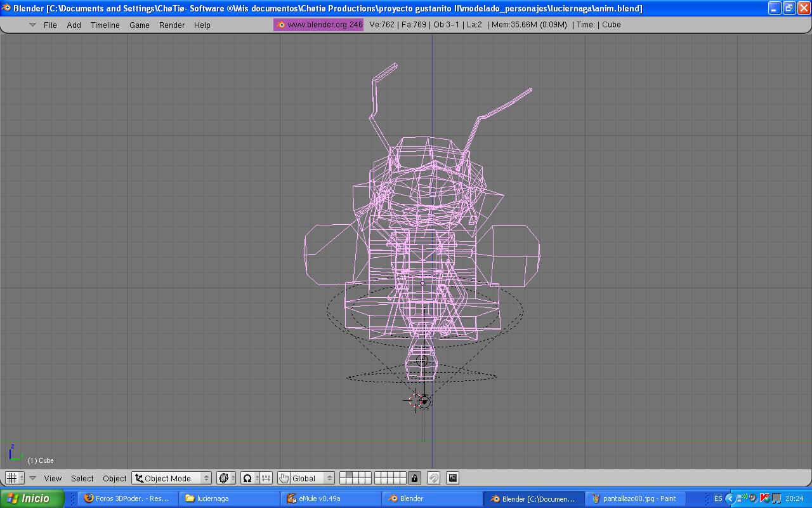Switch to eMule v0.49a in taskbar
Viewport: 812px width, 508px height.
click(x=330, y=498)
